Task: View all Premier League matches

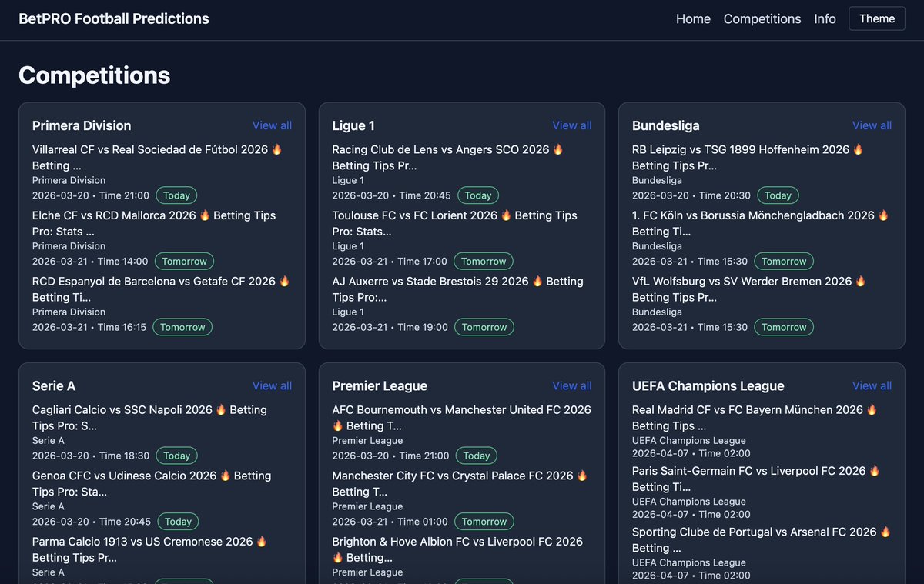Action: 572,385
